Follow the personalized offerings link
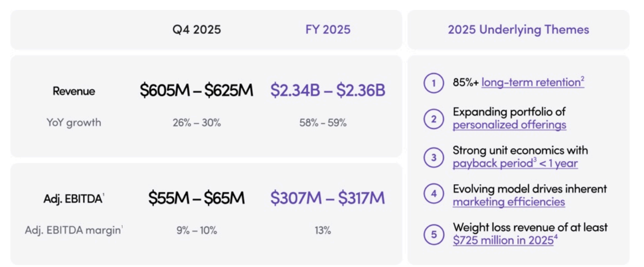 click(x=509, y=125)
